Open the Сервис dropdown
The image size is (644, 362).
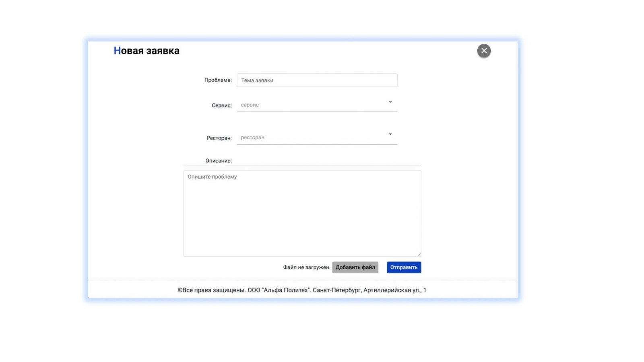[317, 105]
